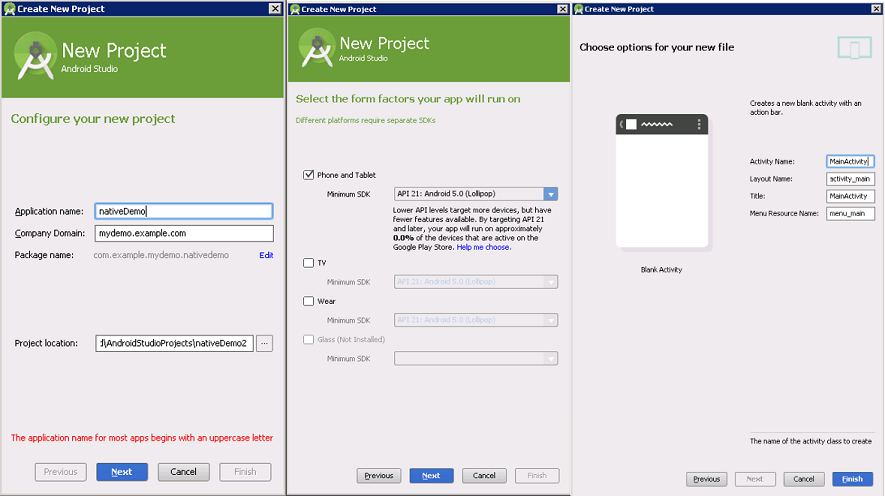Click 'The name of the activity class to create' text
885x496 pixels.
[x=810, y=441]
